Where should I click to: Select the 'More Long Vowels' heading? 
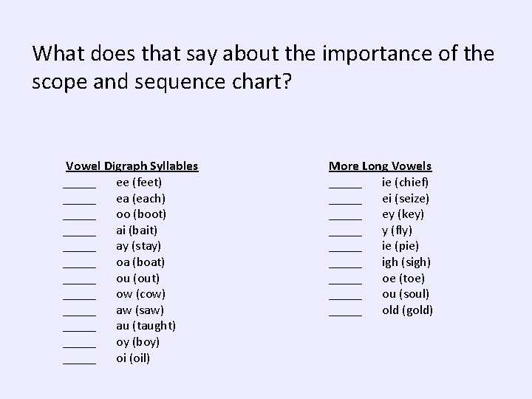click(x=380, y=166)
